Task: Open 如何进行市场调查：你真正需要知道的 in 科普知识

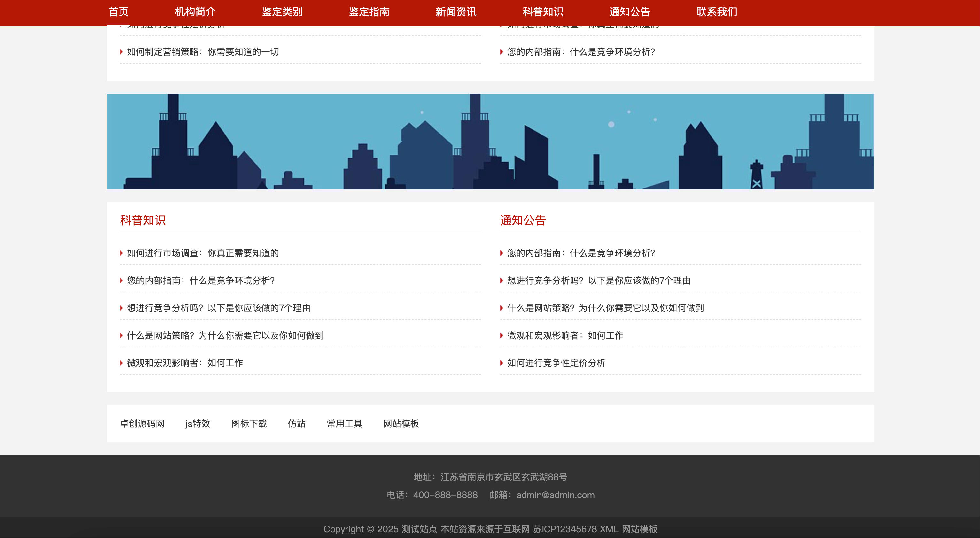Action: (x=203, y=253)
